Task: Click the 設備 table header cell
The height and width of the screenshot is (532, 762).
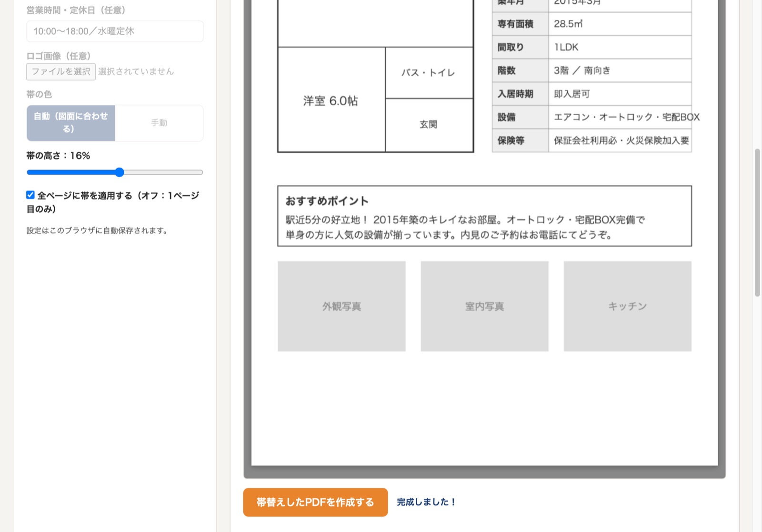Action: coord(521,117)
